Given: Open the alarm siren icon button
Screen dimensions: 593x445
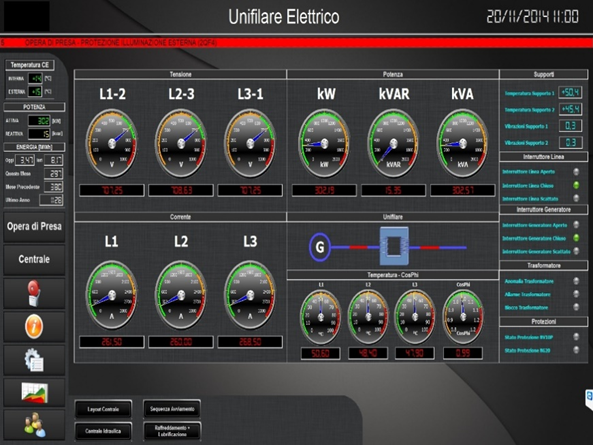Looking at the screenshot, I should point(34,293).
